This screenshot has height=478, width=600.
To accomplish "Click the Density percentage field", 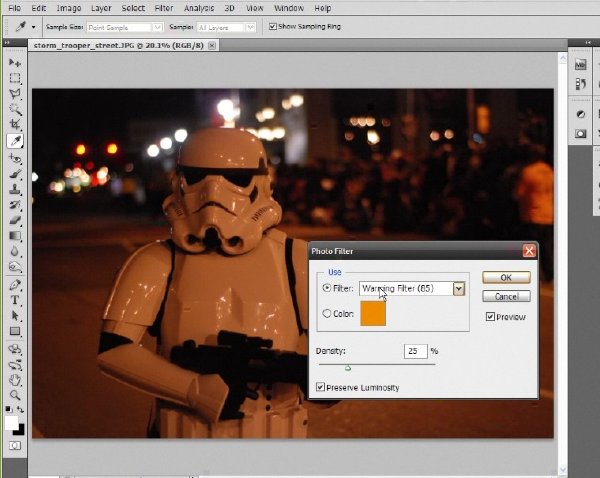I will click(416, 351).
